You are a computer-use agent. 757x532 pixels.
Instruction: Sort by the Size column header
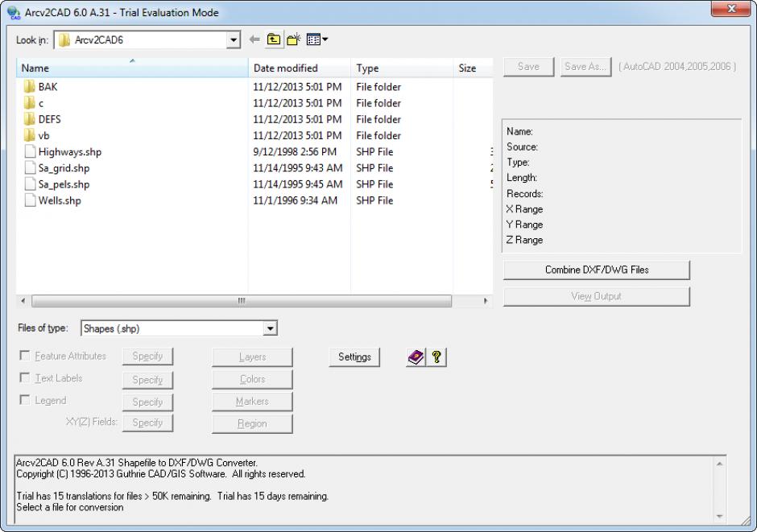click(x=474, y=68)
